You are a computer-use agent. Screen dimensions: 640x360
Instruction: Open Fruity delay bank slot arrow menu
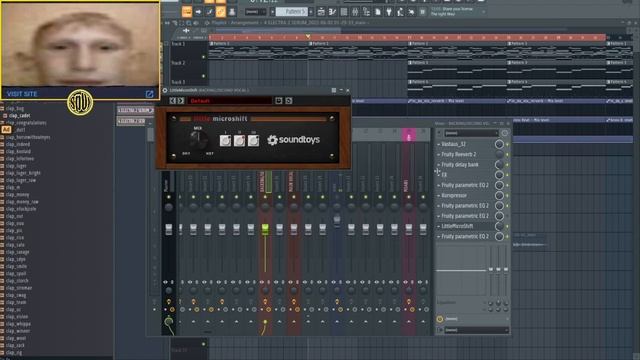point(439,165)
